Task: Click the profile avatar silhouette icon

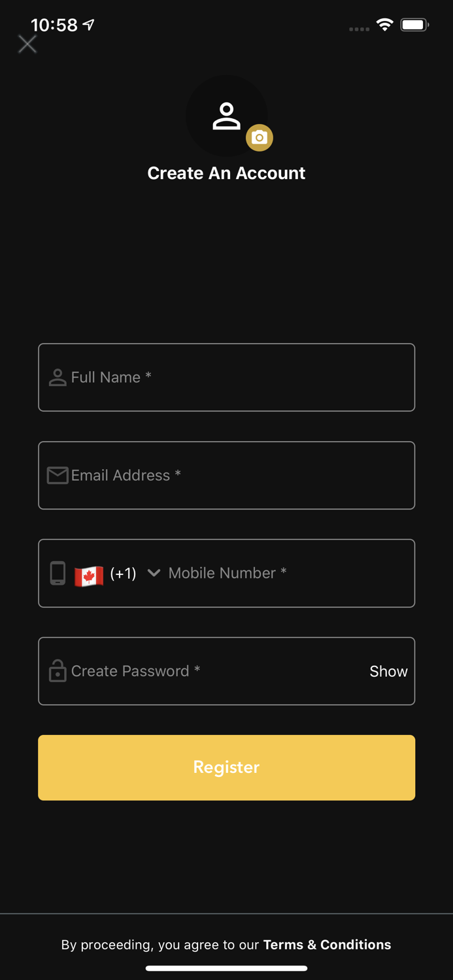Action: point(226,116)
